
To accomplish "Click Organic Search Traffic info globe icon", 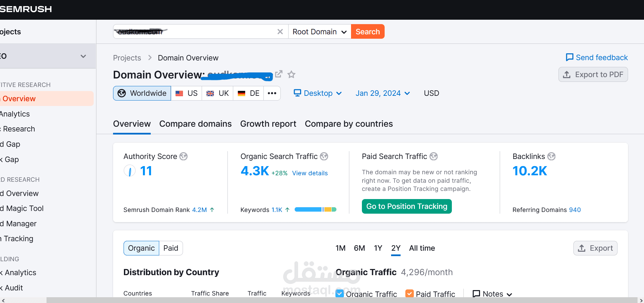I will tap(324, 156).
